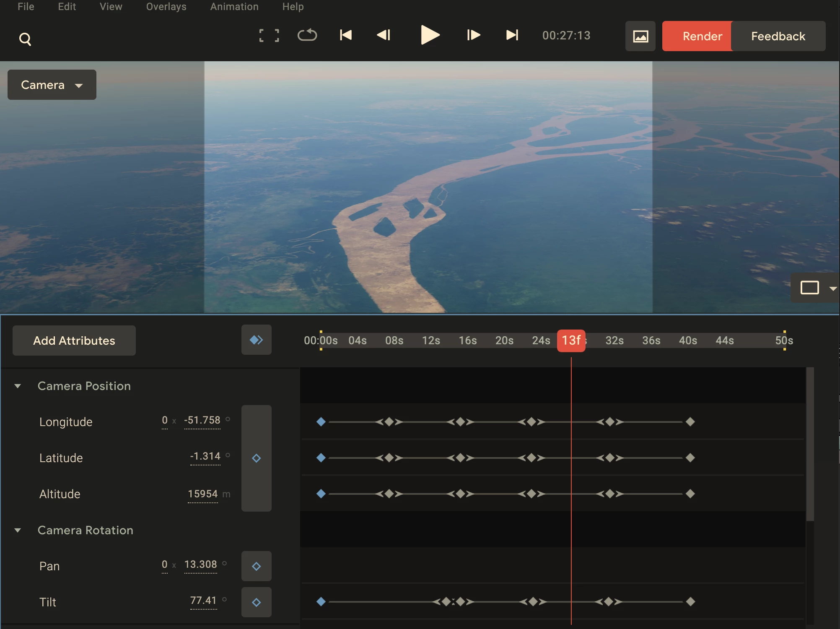This screenshot has height=629, width=840.
Task: Jump to the animation end
Action: click(512, 35)
